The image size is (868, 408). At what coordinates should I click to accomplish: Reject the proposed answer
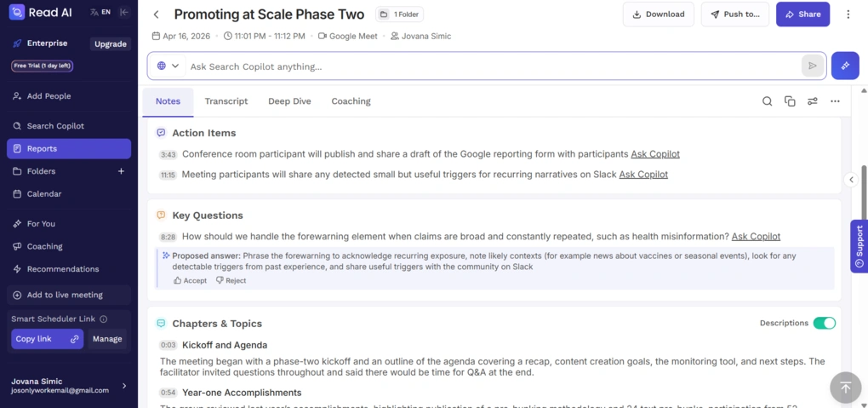pos(231,280)
